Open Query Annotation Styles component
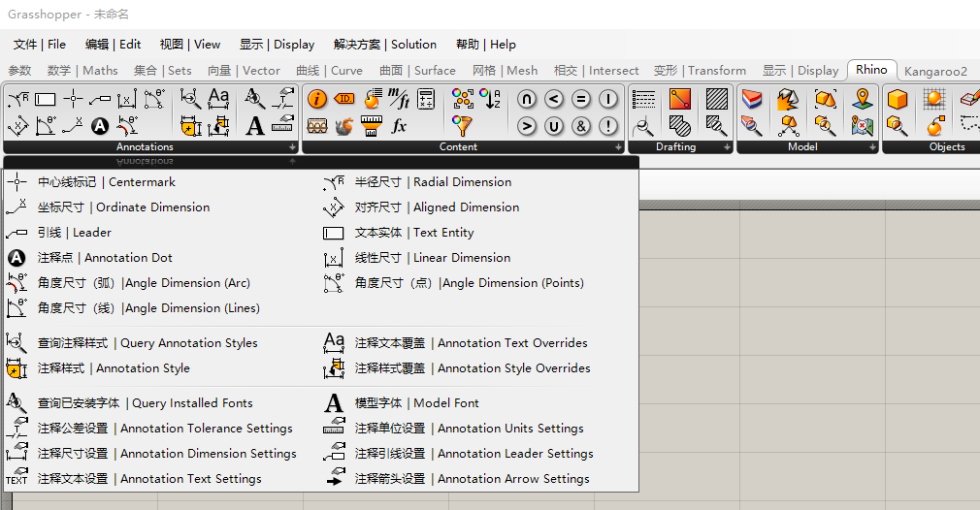Screen dimensions: 980x510 pos(132,342)
